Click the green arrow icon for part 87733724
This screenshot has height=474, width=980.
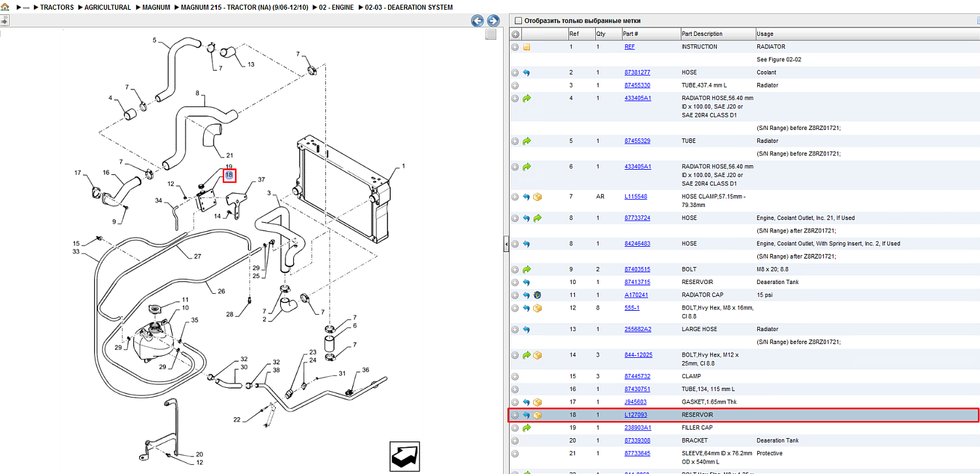[x=537, y=218]
